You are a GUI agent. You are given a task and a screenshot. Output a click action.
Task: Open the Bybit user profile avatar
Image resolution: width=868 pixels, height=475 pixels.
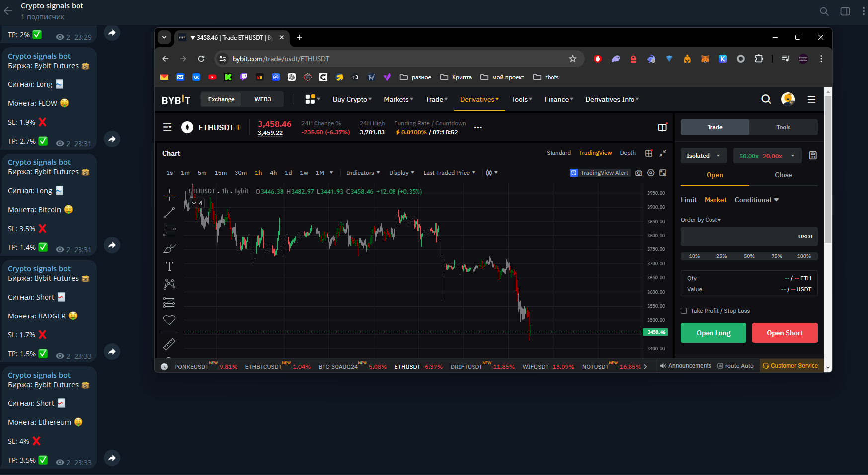(788, 99)
